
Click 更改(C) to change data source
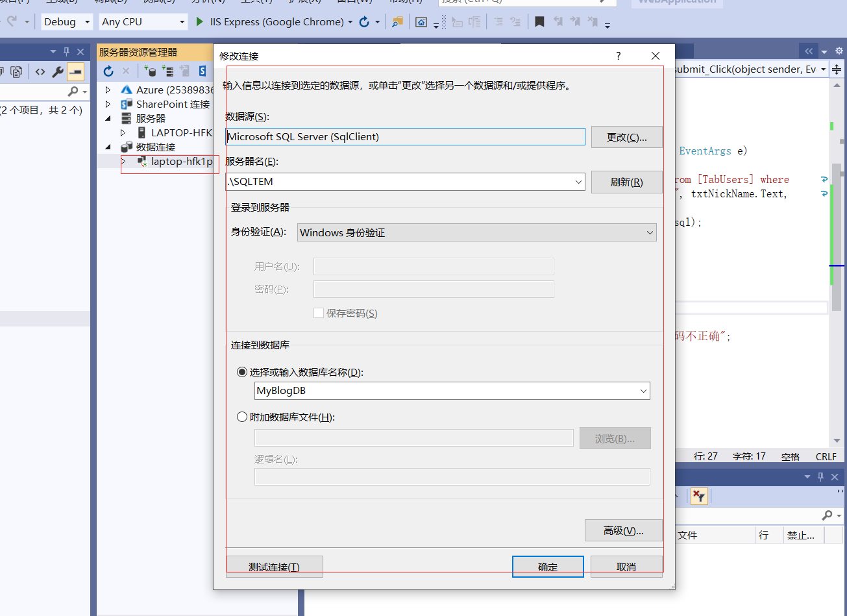[x=626, y=136]
